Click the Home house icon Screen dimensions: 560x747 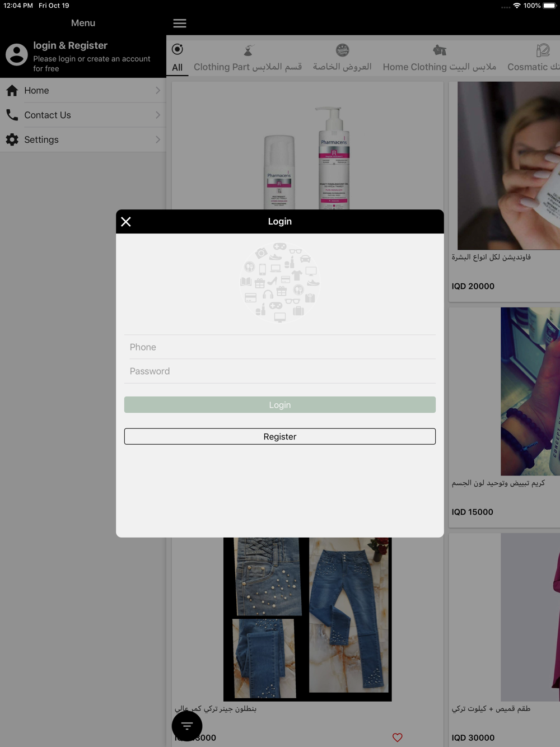pos(12,91)
